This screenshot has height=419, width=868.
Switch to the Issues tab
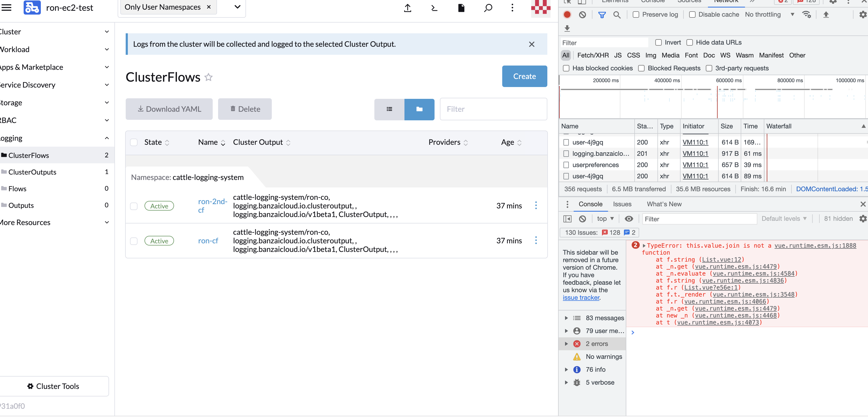622,204
